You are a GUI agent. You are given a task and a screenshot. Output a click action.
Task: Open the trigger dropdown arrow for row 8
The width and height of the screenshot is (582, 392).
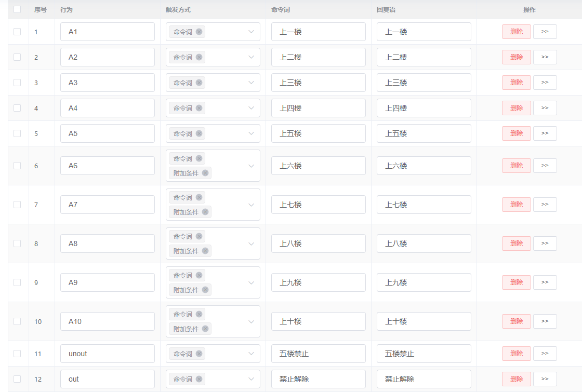point(251,244)
